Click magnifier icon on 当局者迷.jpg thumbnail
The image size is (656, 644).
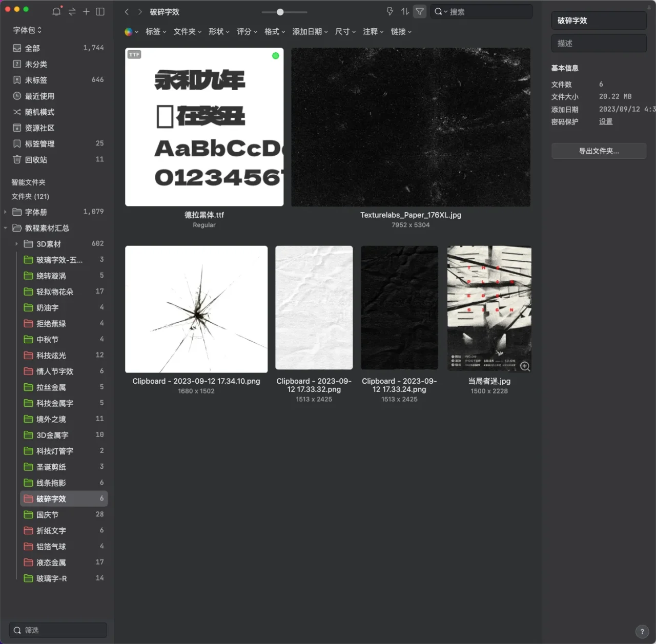click(x=525, y=366)
